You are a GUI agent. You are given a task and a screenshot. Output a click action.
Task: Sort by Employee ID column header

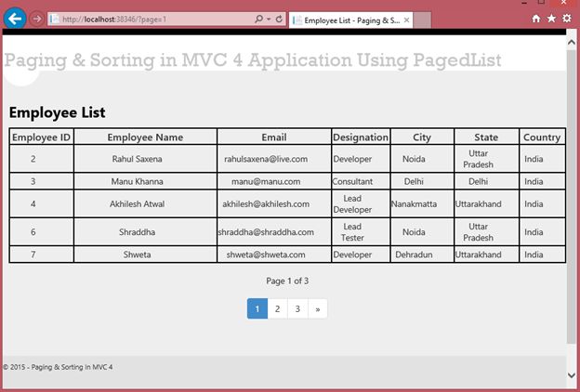(x=41, y=137)
